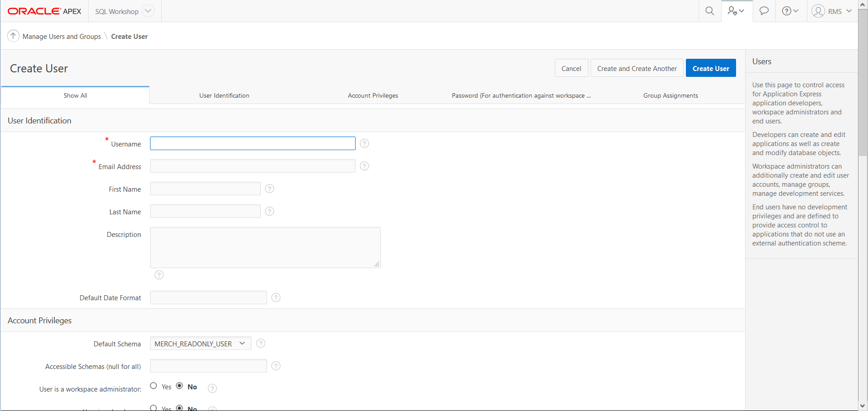Click the Create User button

pos(710,68)
